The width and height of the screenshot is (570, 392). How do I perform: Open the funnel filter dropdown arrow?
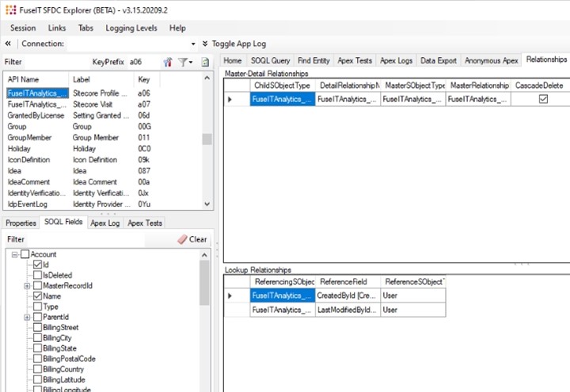coord(191,63)
